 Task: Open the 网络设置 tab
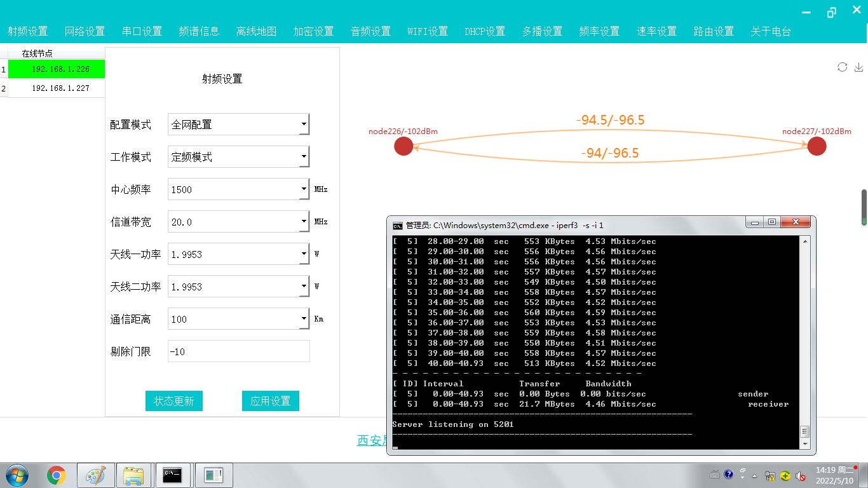tap(85, 31)
